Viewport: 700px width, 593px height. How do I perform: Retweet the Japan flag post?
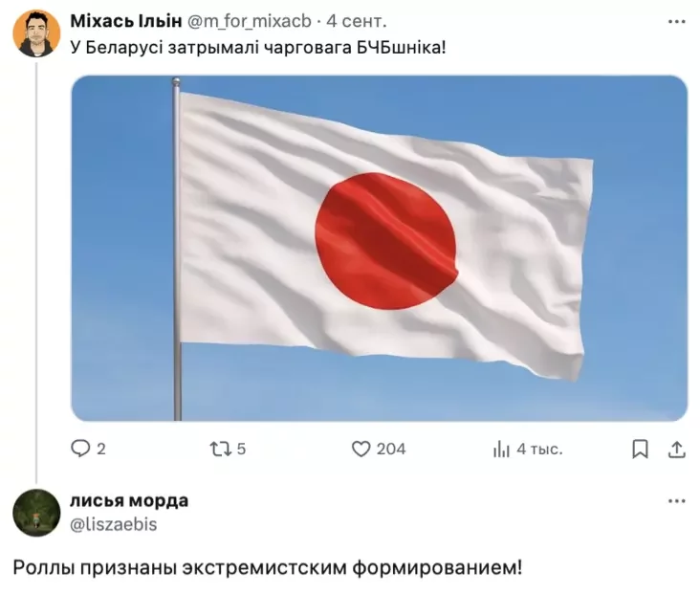point(221,449)
